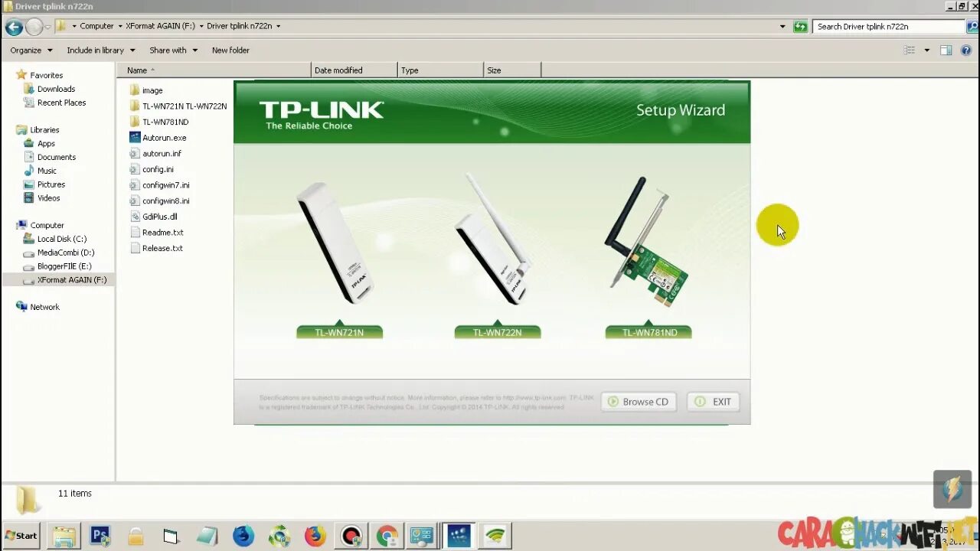980x551 pixels.
Task: Select autorun.inf file
Action: point(155,154)
